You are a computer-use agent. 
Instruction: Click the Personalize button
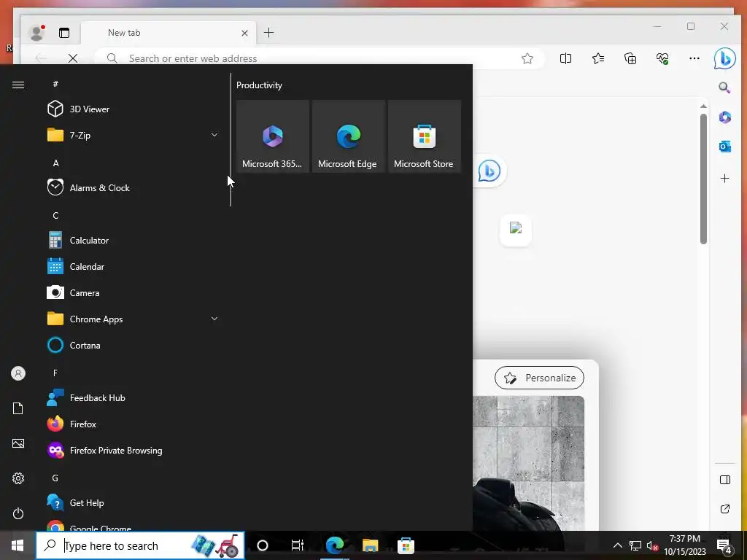(x=539, y=378)
